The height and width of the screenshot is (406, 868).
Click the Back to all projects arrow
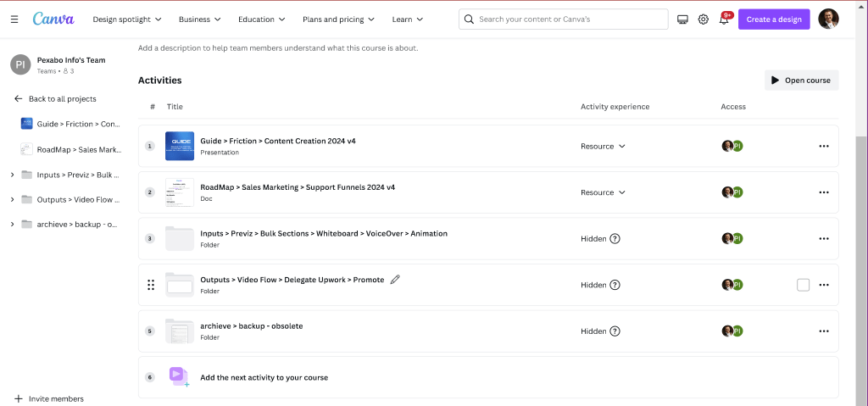click(x=19, y=98)
